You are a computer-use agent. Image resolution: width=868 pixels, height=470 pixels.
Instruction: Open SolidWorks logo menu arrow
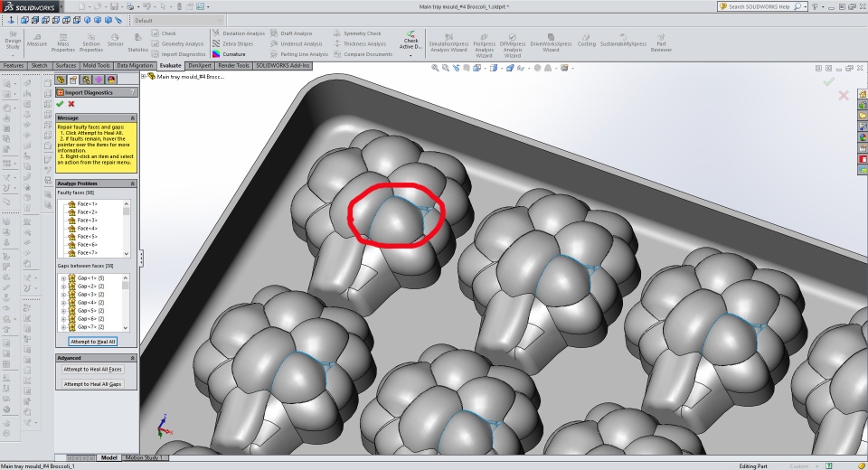(x=60, y=6)
